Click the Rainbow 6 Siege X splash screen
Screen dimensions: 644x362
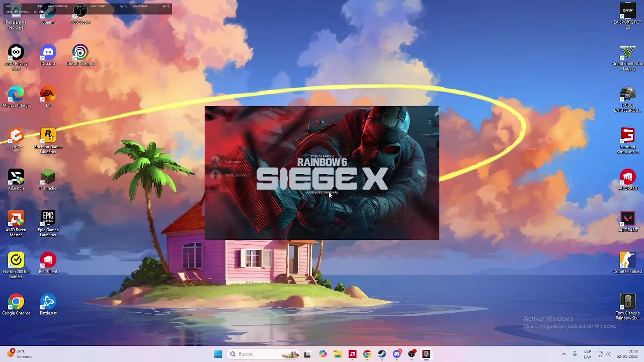pyautogui.click(x=322, y=172)
